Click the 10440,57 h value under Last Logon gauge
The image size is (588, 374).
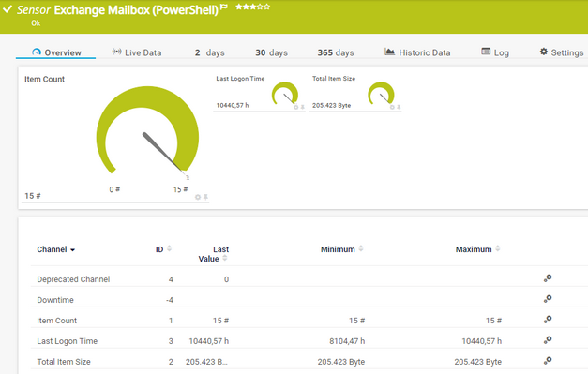tap(233, 105)
